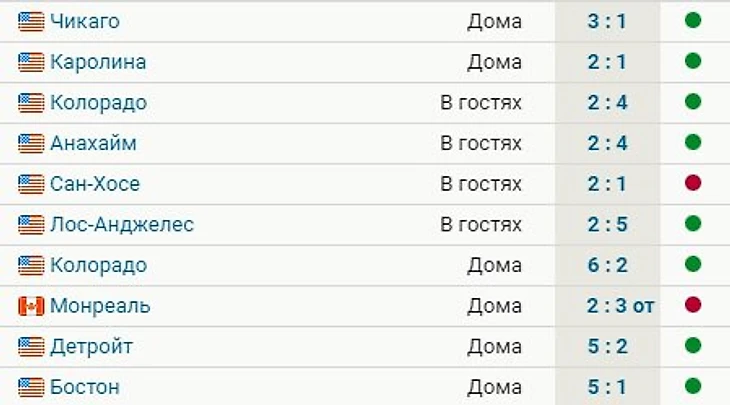730x405 pixels.
Task: Click the Canada flag icon beside Монреаль
Action: 31,306
